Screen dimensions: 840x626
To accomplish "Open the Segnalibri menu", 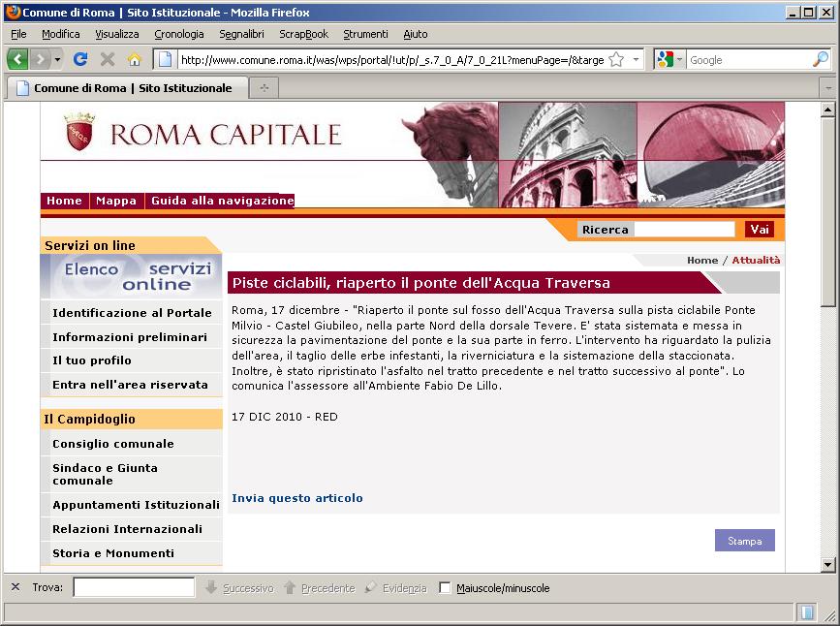I will (241, 34).
